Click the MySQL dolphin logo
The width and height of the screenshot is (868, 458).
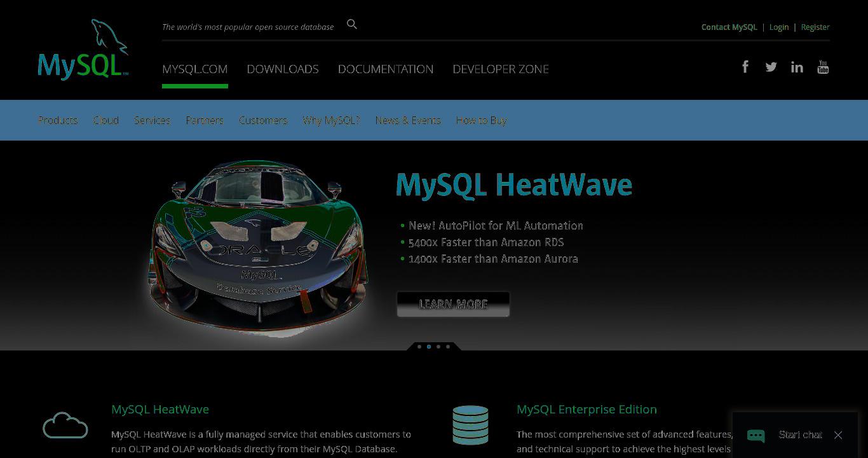click(x=83, y=50)
